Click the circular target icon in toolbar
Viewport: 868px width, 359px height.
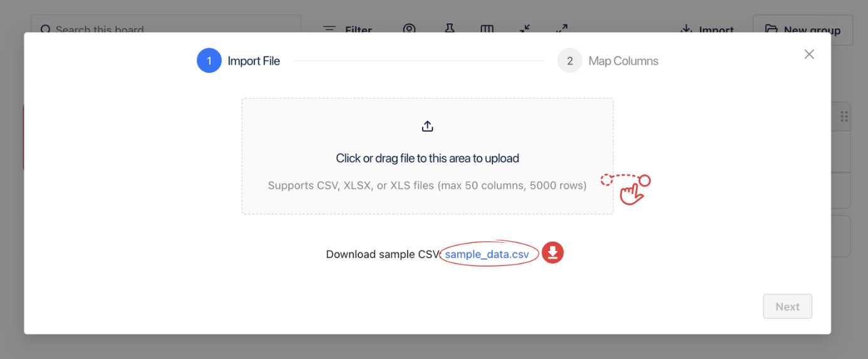click(x=410, y=29)
